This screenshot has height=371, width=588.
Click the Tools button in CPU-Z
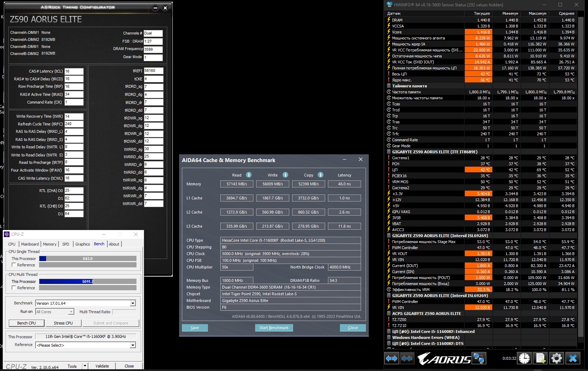click(72, 366)
